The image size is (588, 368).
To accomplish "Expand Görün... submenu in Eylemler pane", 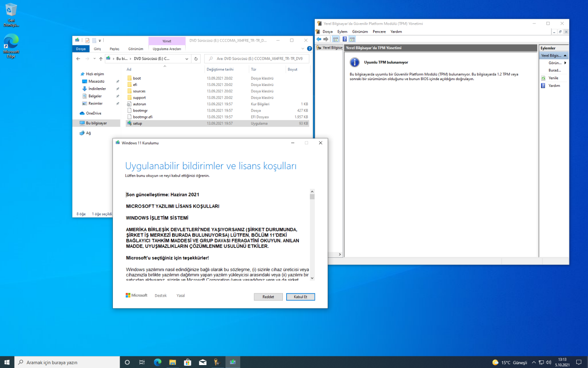I will (x=565, y=63).
